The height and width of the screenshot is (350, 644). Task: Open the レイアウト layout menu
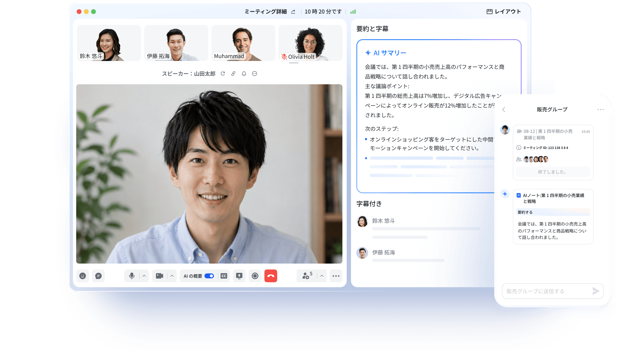[504, 12]
